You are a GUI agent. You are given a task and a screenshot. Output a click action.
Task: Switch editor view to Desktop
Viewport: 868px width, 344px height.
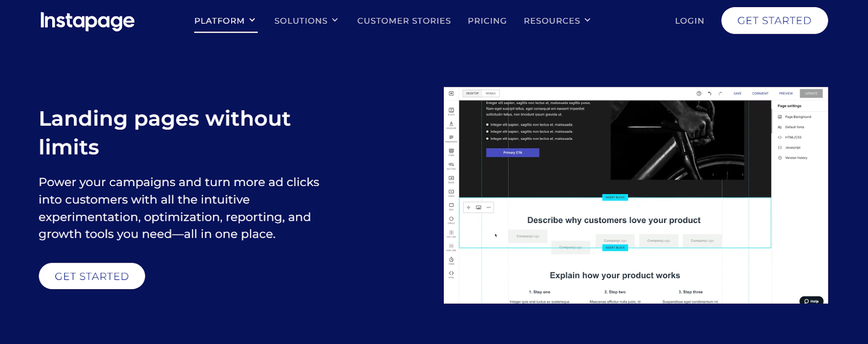473,93
